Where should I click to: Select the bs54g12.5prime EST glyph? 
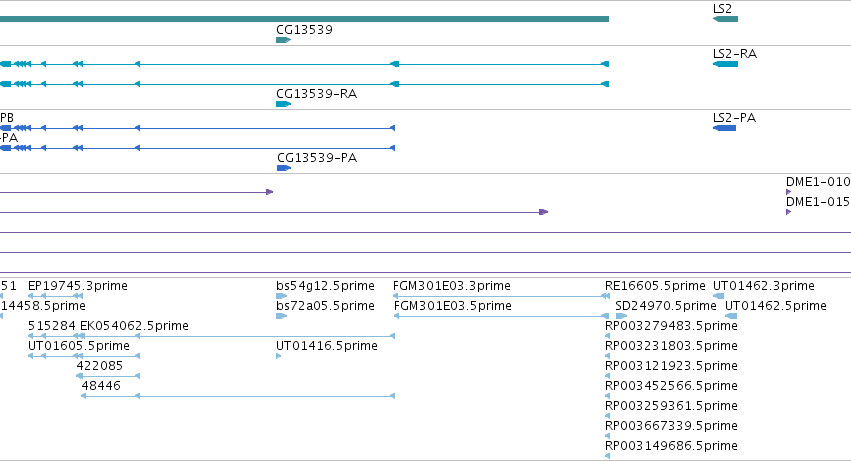click(281, 296)
